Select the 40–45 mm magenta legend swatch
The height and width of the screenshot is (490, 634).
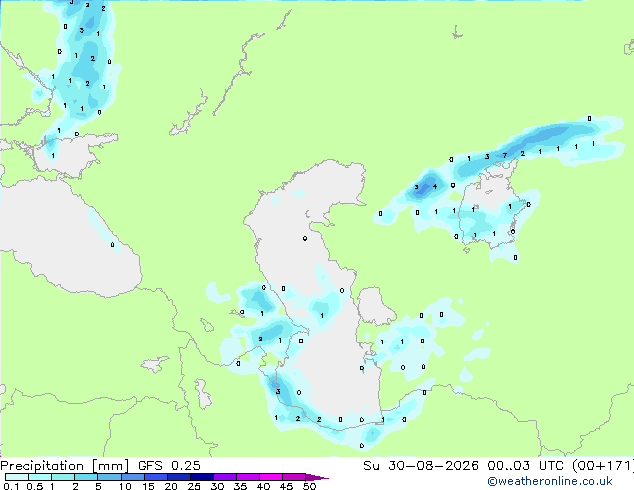coord(271,477)
